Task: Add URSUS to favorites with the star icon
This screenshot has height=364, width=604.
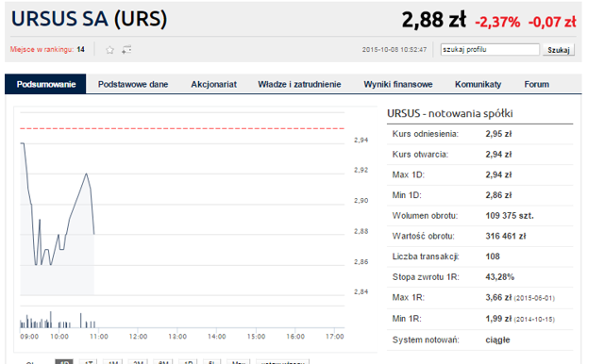Action: click(x=109, y=50)
